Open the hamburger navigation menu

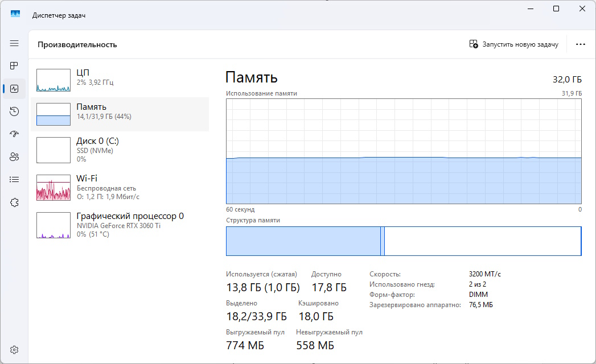(x=14, y=43)
